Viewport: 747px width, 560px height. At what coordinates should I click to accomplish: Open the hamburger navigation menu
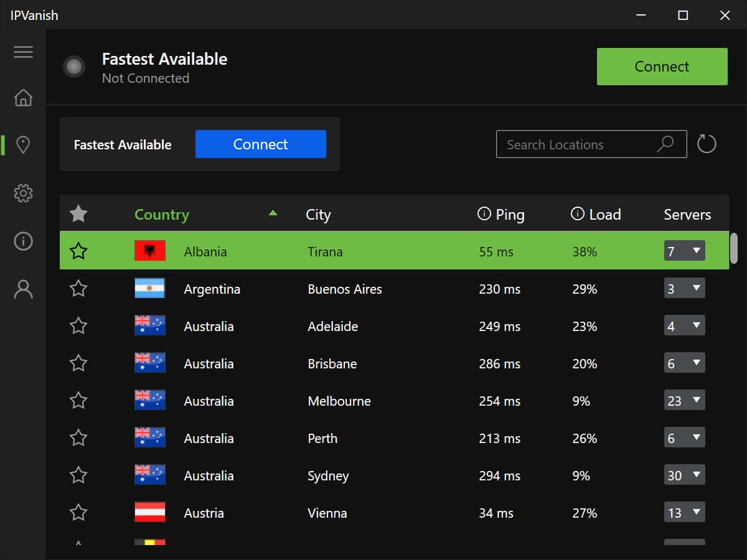tap(23, 52)
